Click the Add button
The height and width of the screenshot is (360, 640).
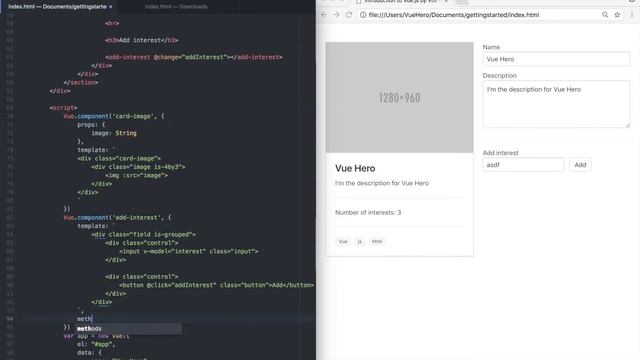[580, 165]
